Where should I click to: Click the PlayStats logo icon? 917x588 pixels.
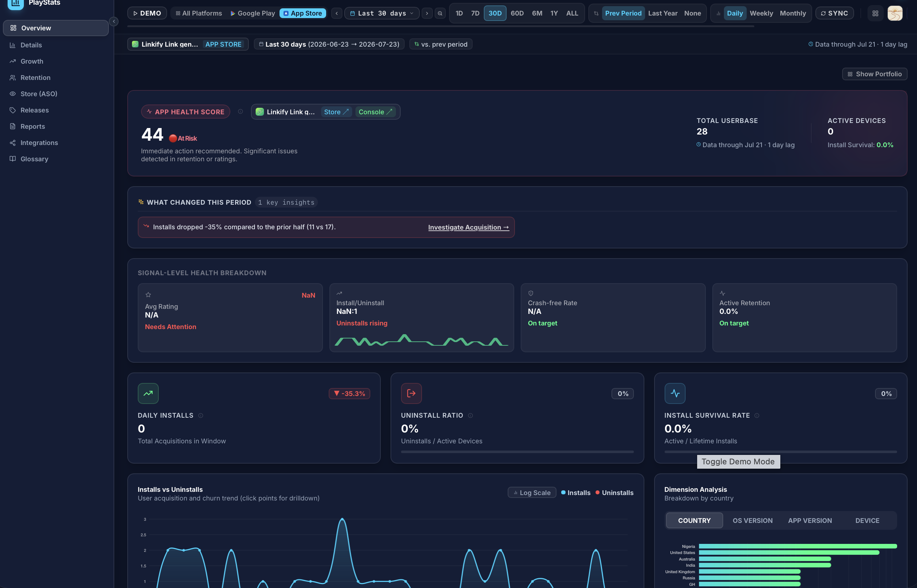coord(16,4)
